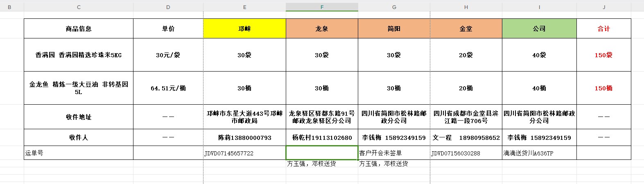Screen dimensions: 644x184
Task: Select the red 150袋 total cell
Action: [604, 55]
